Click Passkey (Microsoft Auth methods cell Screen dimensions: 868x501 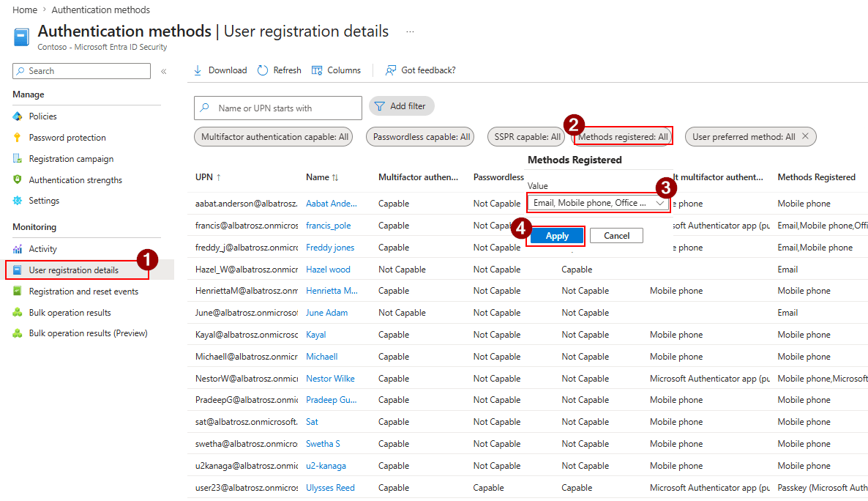coord(823,488)
